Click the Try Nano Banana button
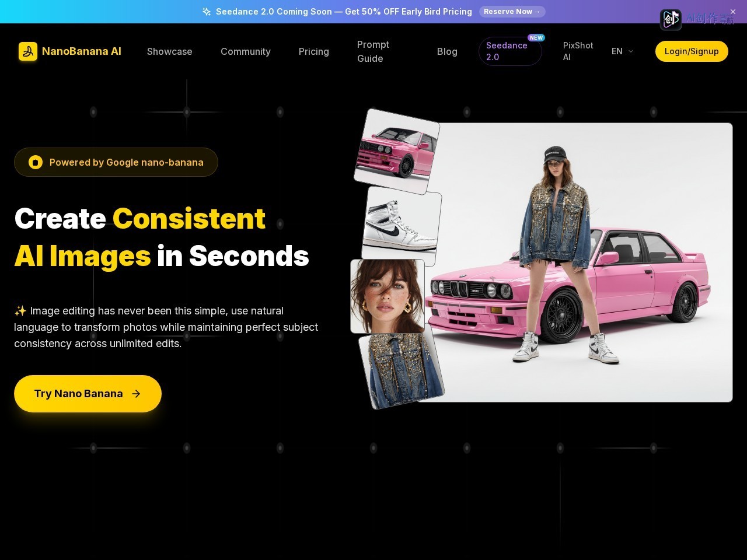The height and width of the screenshot is (560, 747). click(x=88, y=394)
